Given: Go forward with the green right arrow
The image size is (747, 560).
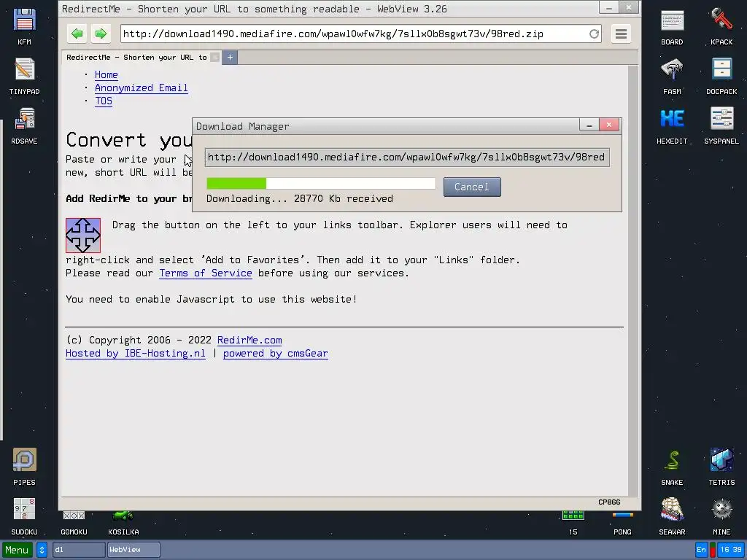Looking at the screenshot, I should point(101,34).
